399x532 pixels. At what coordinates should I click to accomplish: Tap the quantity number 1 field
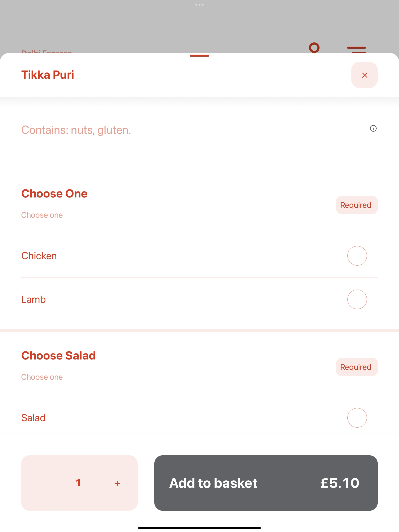[x=78, y=483]
